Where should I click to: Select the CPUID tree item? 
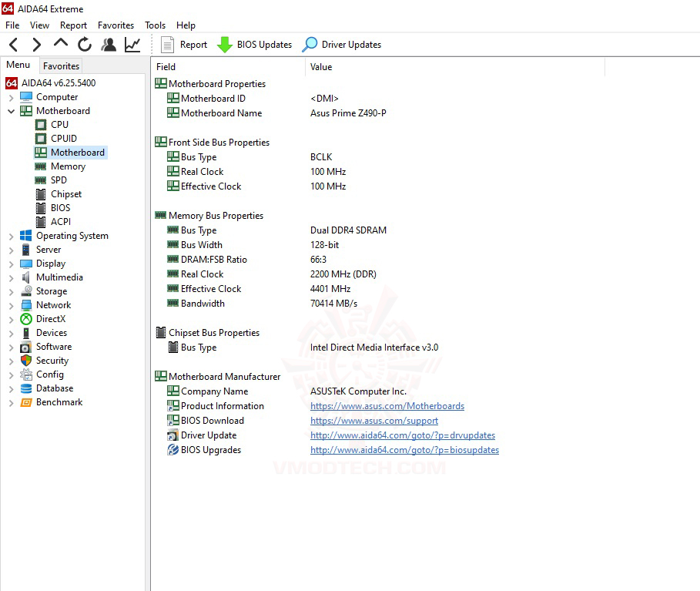point(56,139)
